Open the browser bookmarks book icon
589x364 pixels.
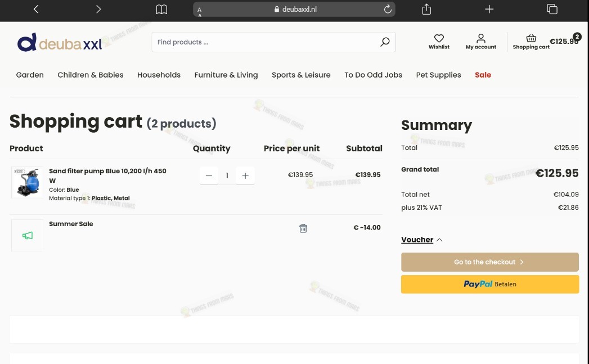(x=161, y=9)
